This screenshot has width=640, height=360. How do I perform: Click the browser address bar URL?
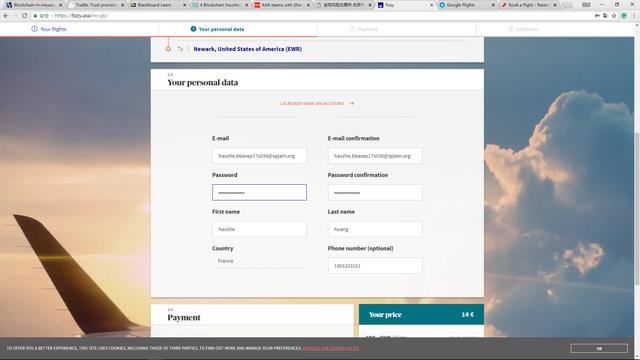pos(81,16)
